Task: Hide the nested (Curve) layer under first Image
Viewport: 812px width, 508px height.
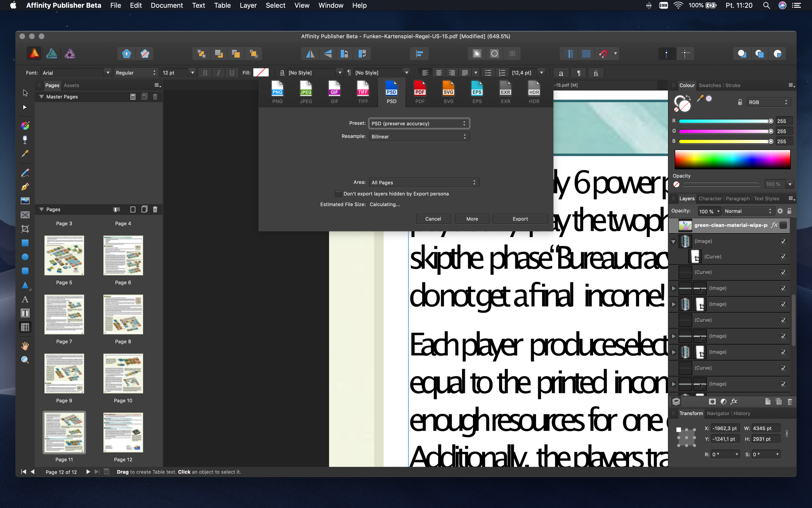Action: [783, 256]
